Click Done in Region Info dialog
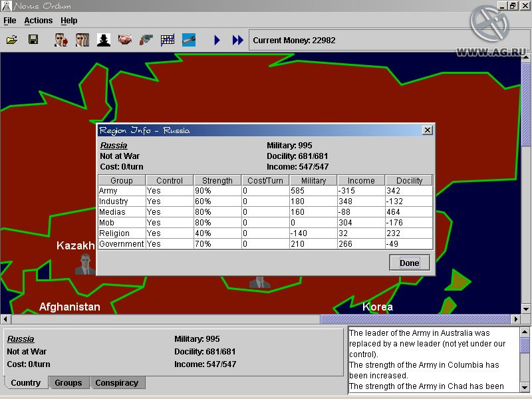Image resolution: width=532 pixels, height=399 pixels. click(410, 263)
